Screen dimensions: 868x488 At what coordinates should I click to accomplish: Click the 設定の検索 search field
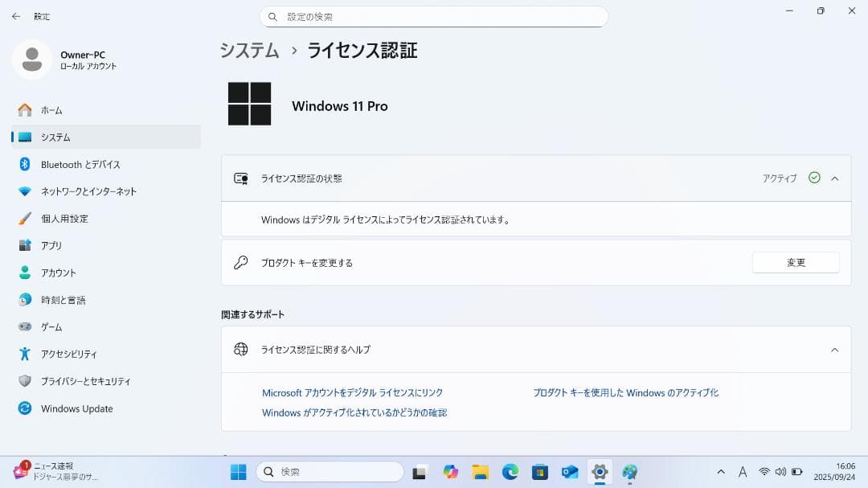point(434,16)
